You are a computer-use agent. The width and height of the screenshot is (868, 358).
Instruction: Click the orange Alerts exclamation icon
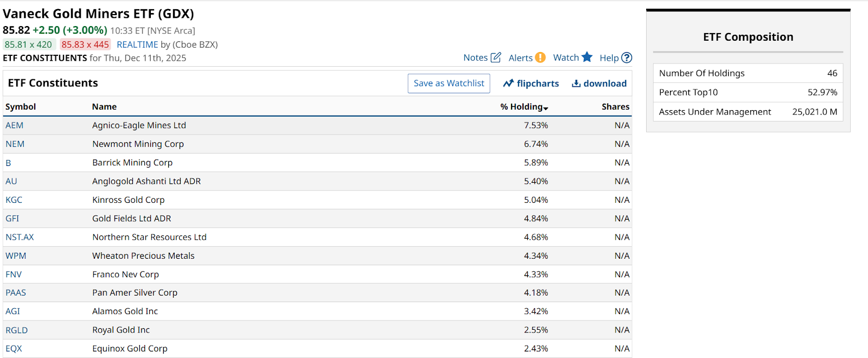pos(540,57)
